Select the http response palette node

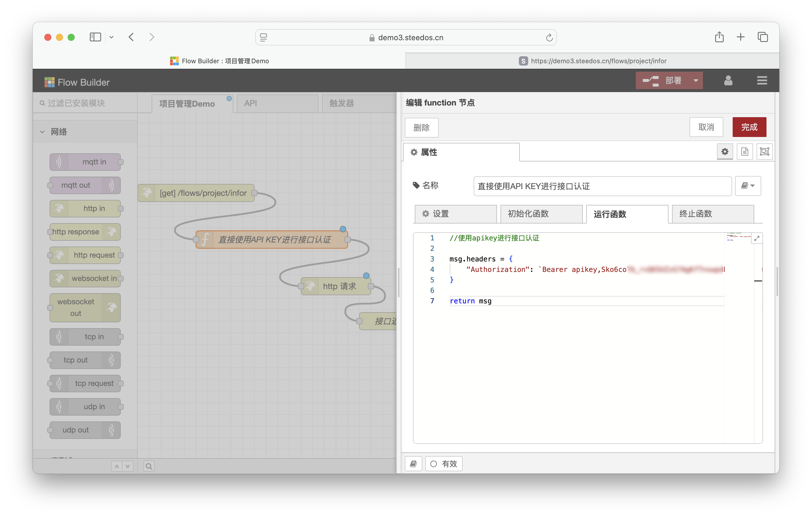click(85, 231)
